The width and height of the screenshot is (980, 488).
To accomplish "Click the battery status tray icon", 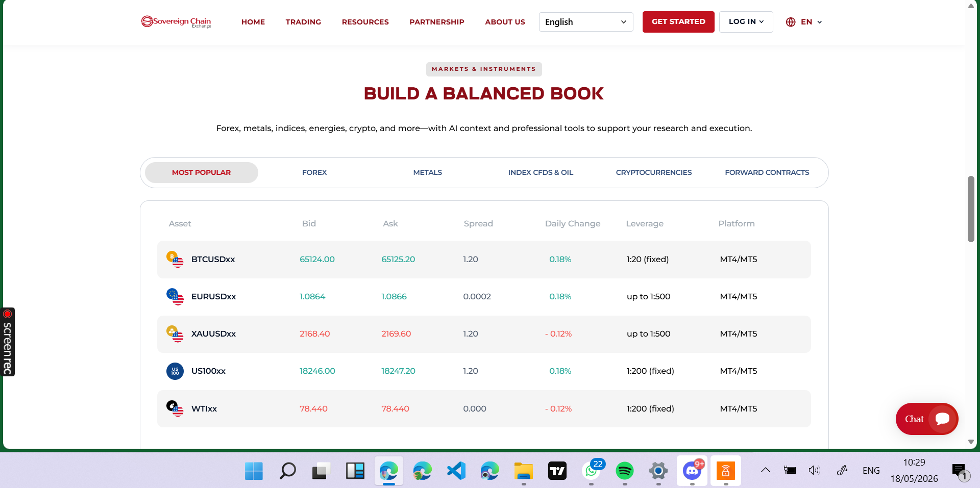I will (x=790, y=470).
